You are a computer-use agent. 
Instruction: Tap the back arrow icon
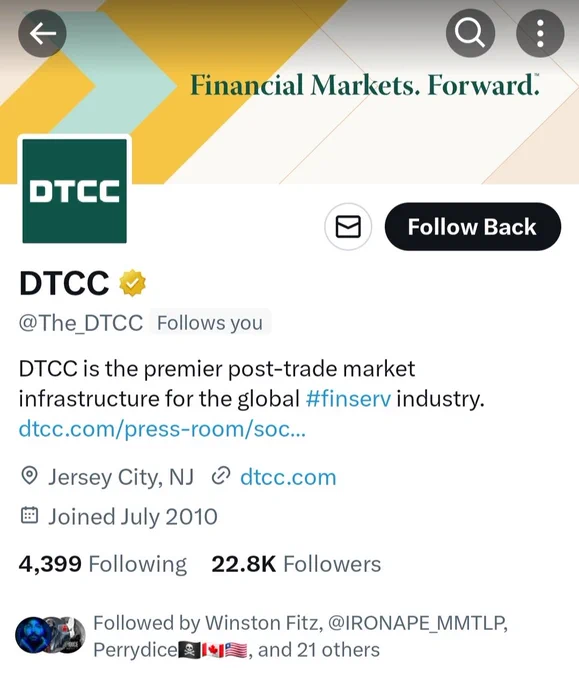[x=43, y=33]
